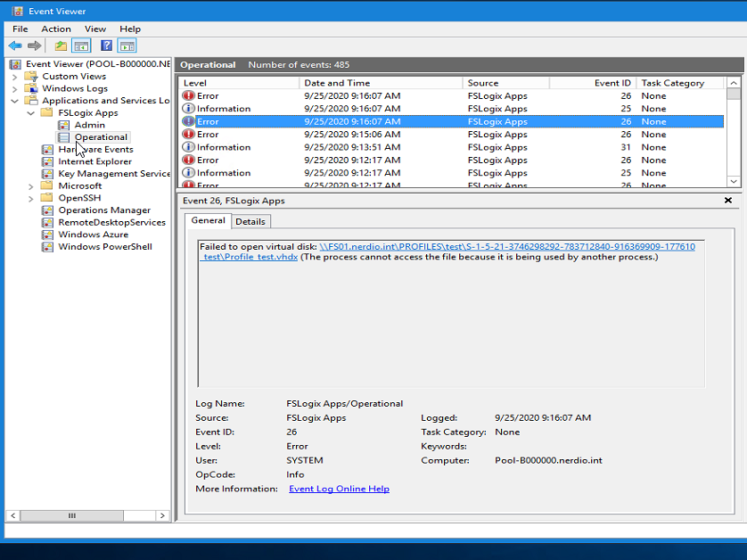
Task: Open the File menu
Action: (x=20, y=29)
